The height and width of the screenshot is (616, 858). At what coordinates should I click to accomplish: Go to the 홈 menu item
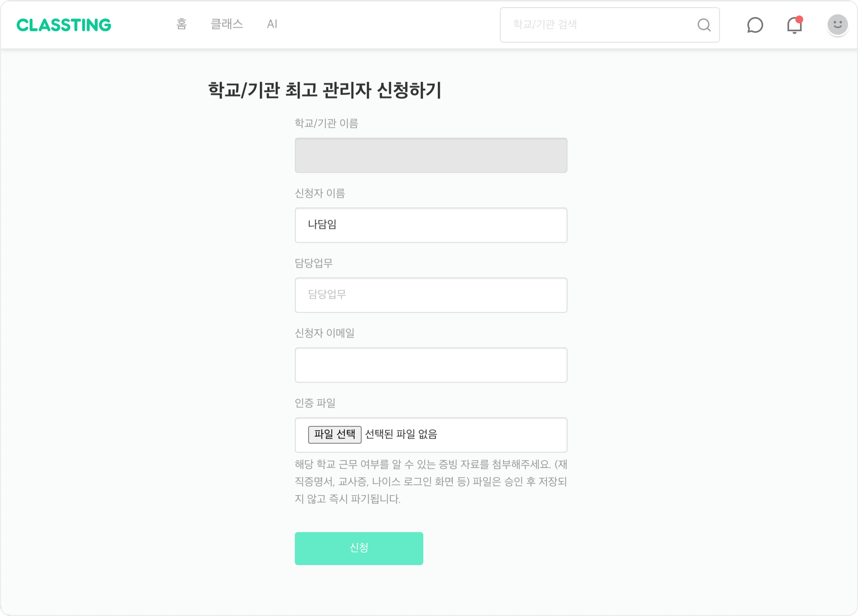[x=182, y=24]
